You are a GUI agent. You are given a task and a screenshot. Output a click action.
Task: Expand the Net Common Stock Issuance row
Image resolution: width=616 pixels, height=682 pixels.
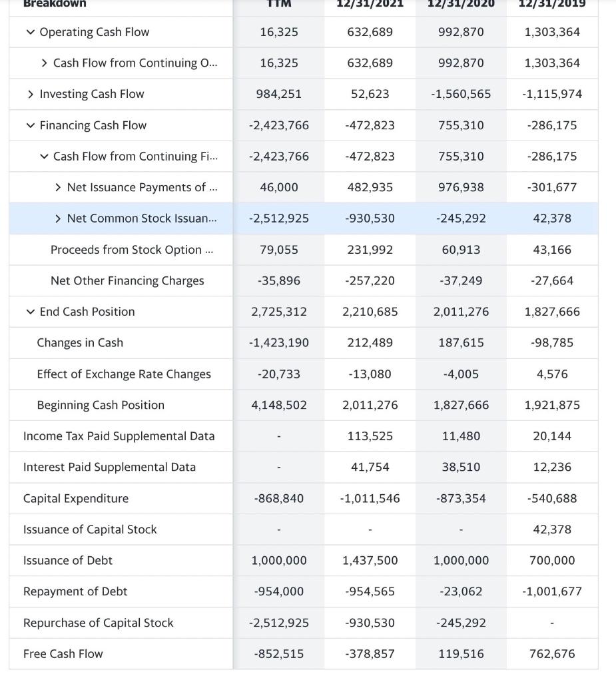[x=58, y=218]
